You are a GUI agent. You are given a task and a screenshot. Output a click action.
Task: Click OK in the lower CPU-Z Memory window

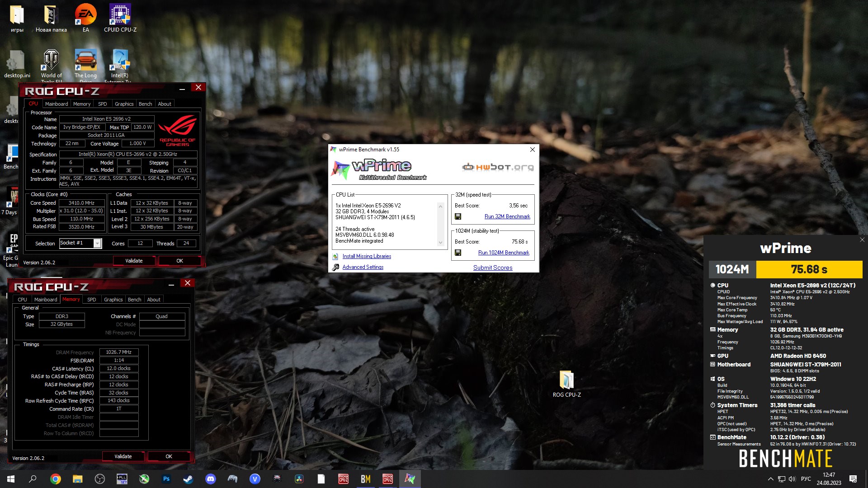point(169,456)
